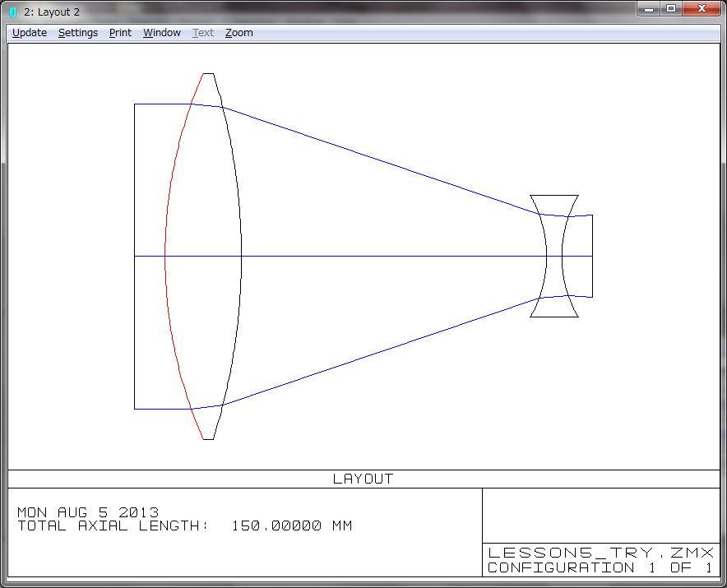This screenshot has width=727, height=588.
Task: Click the MON AUG 5 2013 date text
Action: coord(88,512)
